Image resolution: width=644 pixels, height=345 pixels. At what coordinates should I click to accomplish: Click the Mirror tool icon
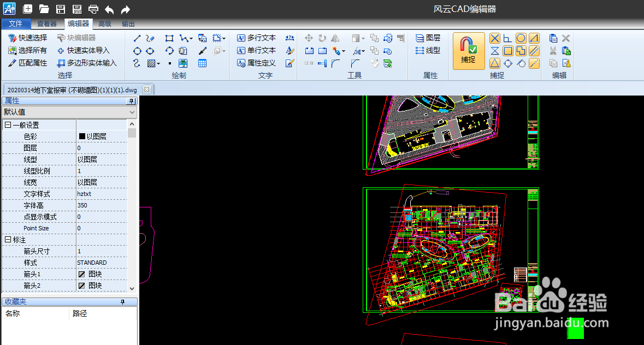click(335, 38)
